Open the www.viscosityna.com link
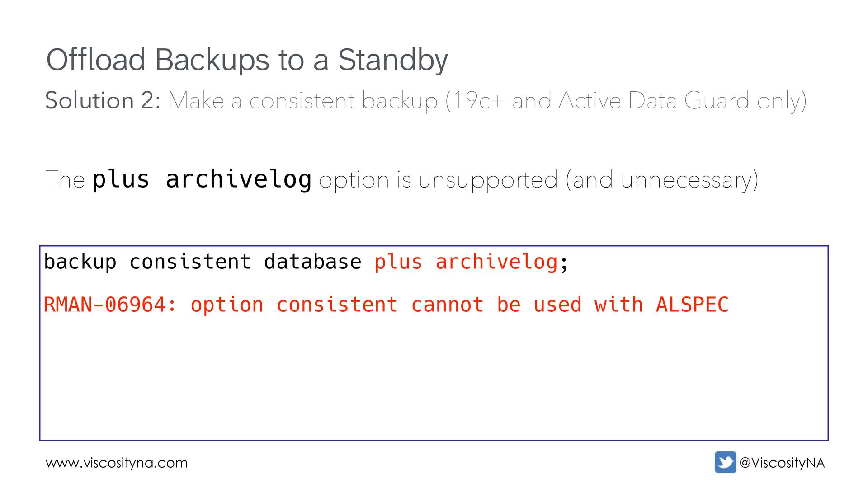Screen dimensions: 868x488 pyautogui.click(x=117, y=463)
